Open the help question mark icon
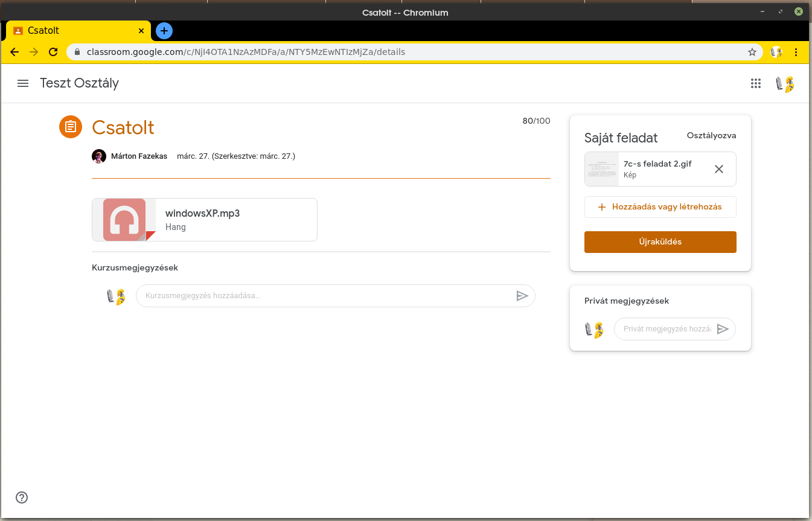 22,497
